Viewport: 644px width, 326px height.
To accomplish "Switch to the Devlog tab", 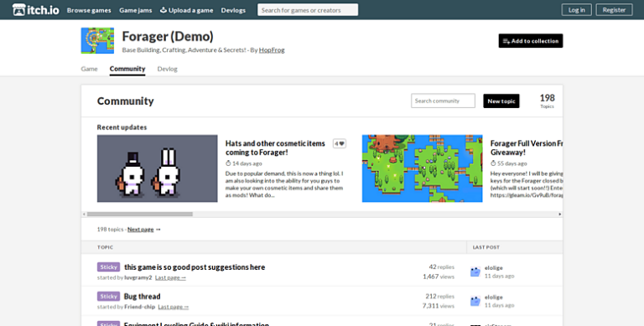I will 167,69.
